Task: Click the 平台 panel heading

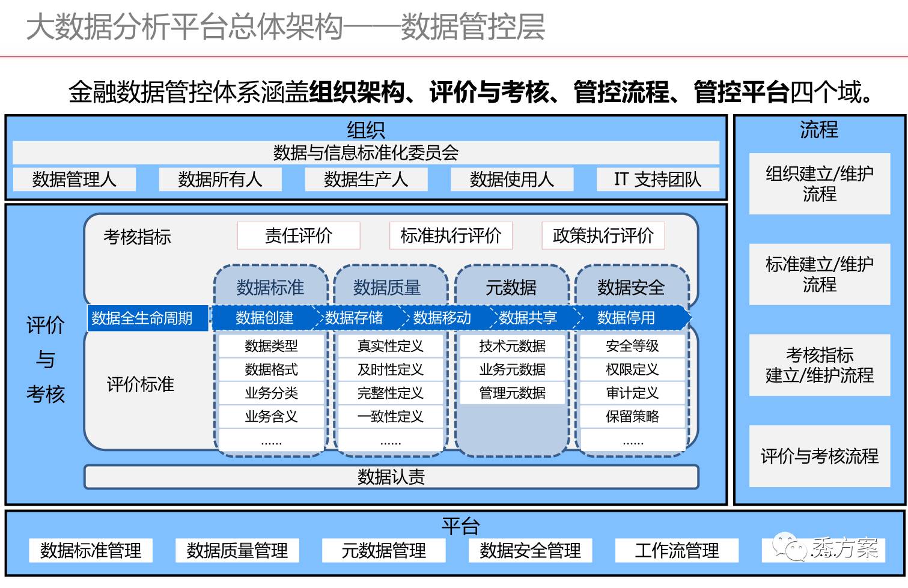Action: click(x=461, y=526)
